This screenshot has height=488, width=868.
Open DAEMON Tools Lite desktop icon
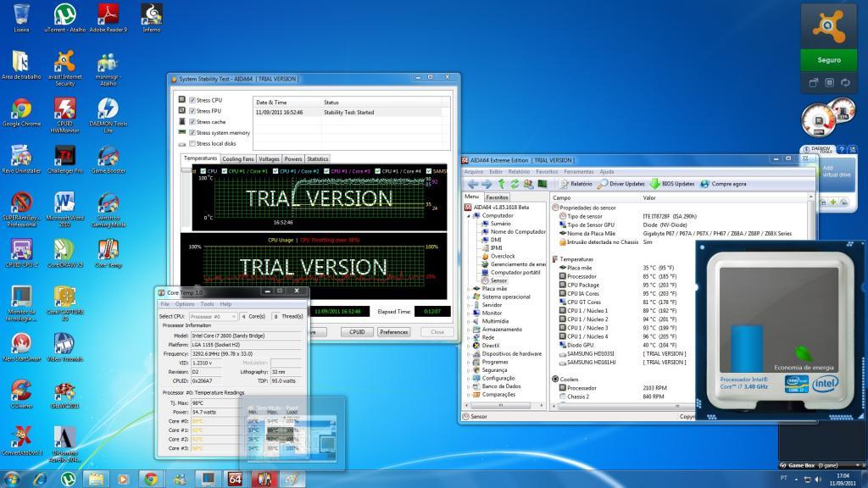[108, 115]
